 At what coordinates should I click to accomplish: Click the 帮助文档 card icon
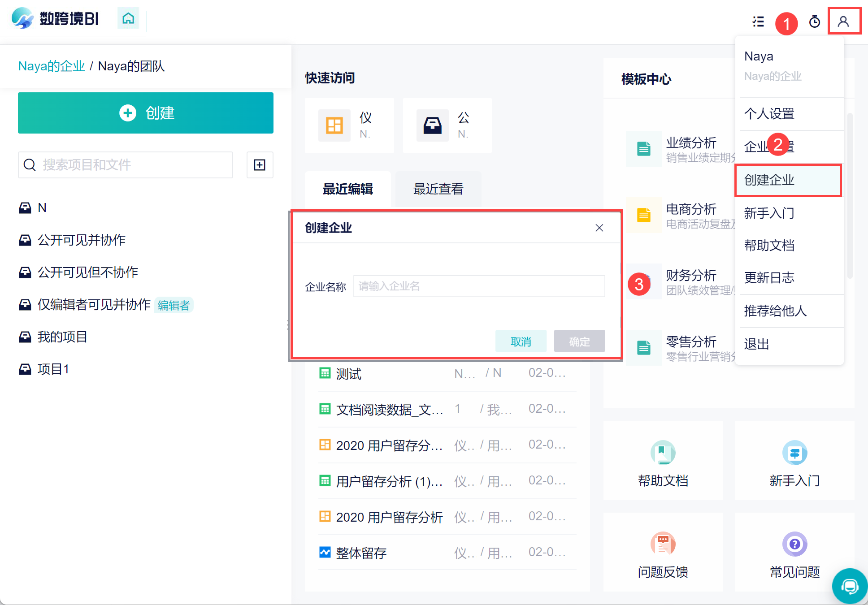point(663,453)
